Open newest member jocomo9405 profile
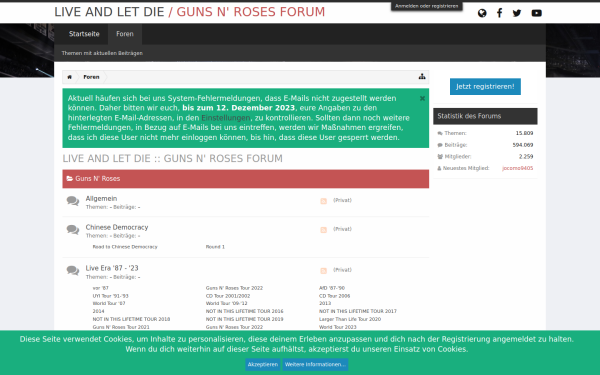This screenshot has width=600, height=375. pyautogui.click(x=517, y=168)
